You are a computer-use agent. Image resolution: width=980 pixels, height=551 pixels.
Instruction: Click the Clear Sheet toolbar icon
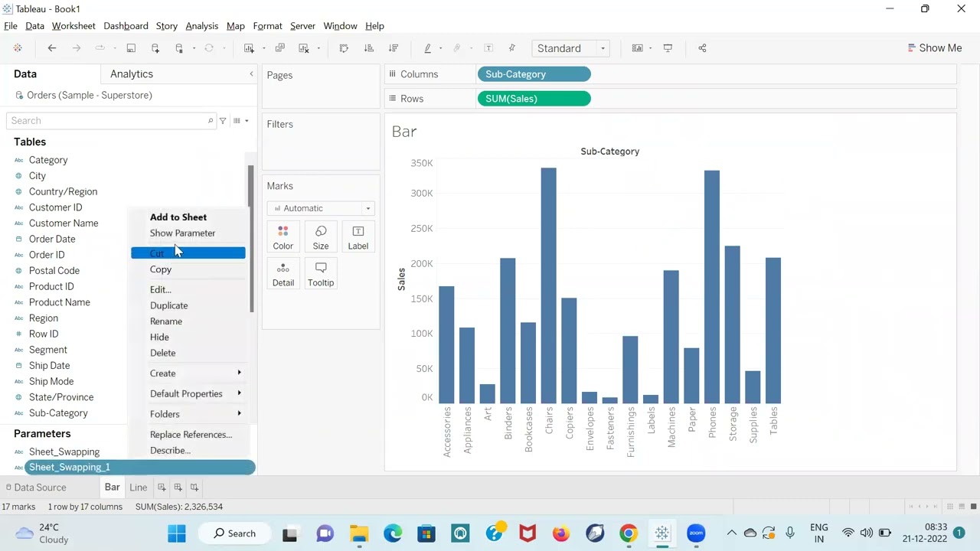click(x=304, y=48)
